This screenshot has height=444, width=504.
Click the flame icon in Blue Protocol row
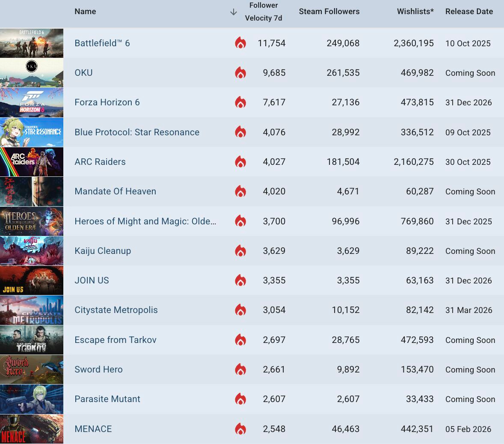[240, 132]
